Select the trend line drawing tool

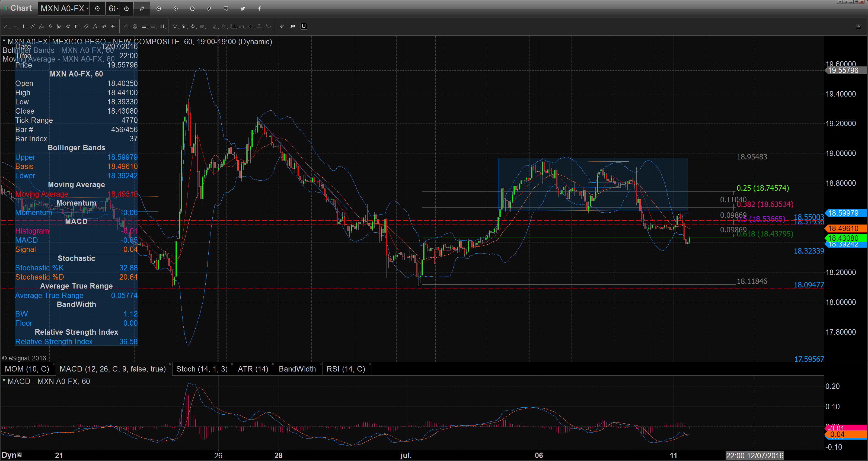coord(5,26)
